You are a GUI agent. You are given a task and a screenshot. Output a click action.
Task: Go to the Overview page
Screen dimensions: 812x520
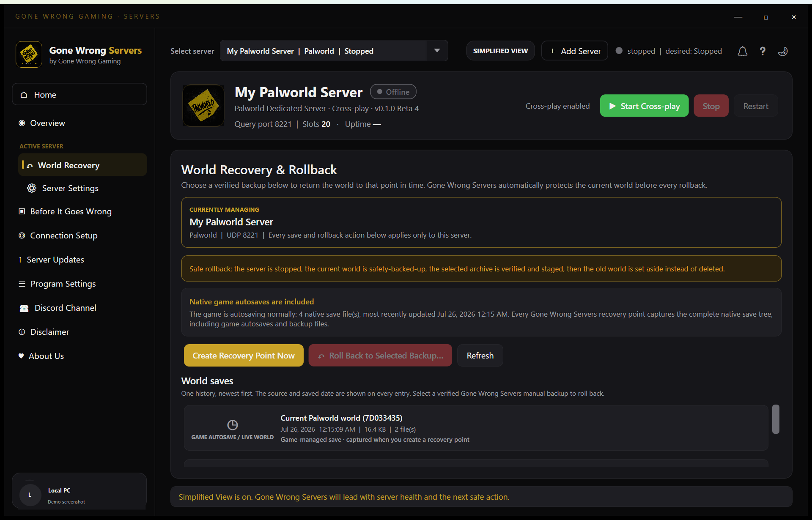[x=80, y=123]
